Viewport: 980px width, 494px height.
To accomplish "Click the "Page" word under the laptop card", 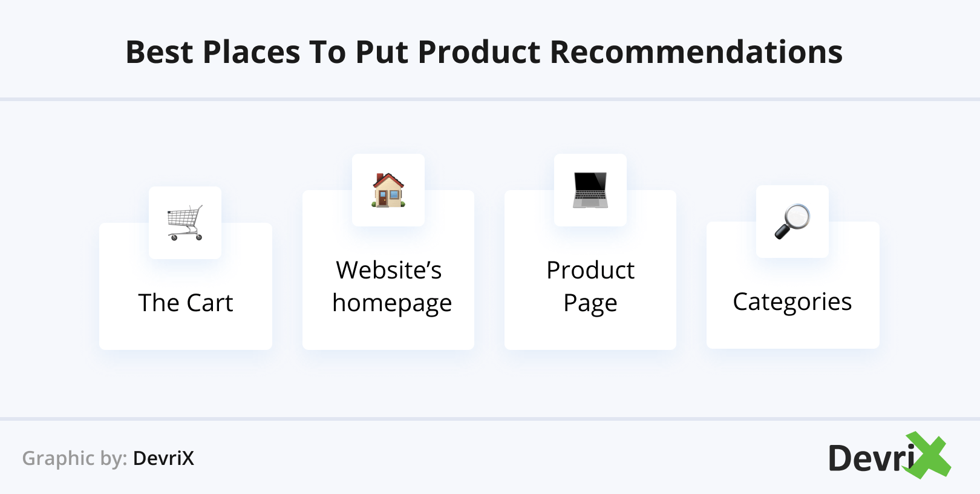I will [x=590, y=303].
